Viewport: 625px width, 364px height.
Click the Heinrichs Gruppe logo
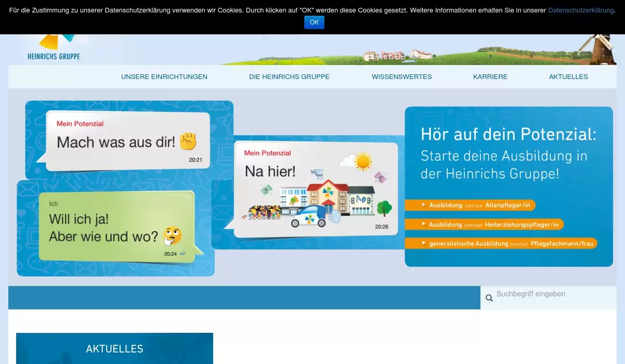point(54,48)
